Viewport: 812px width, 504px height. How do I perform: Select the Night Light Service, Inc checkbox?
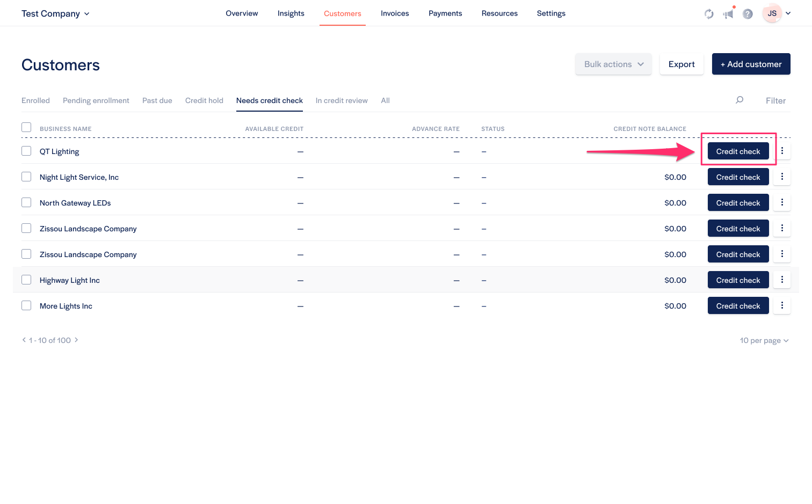(26, 177)
